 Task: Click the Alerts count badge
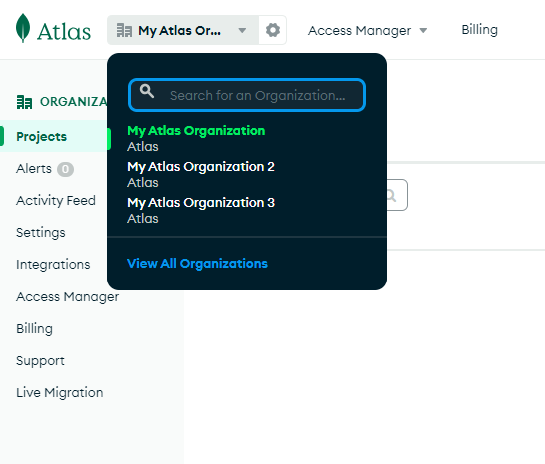pos(65,169)
